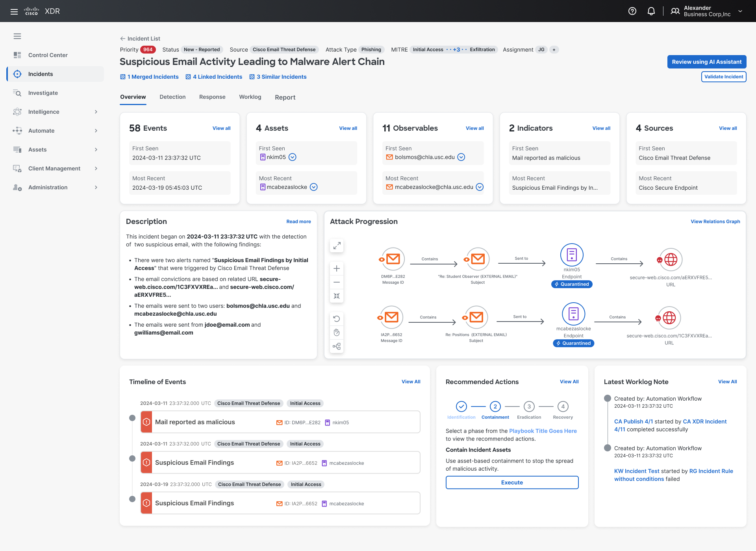The width and height of the screenshot is (756, 551).
Task: Zoom out on attack progression graph
Action: click(337, 282)
